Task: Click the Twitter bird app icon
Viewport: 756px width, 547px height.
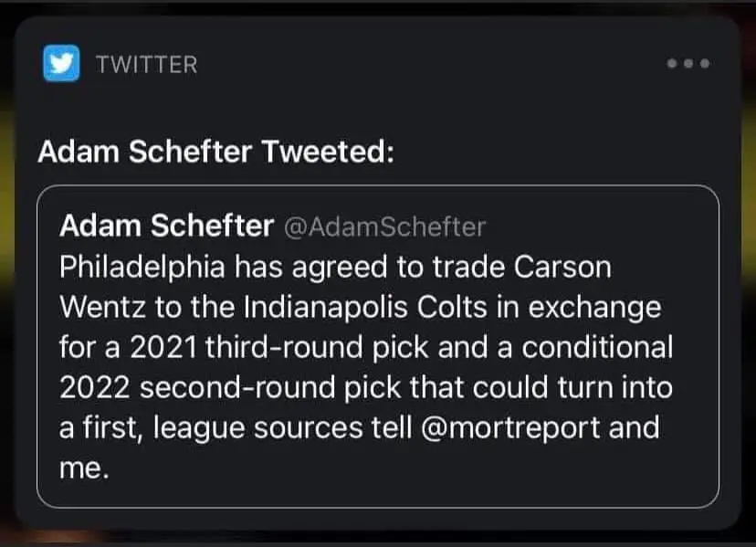Action: (x=60, y=64)
